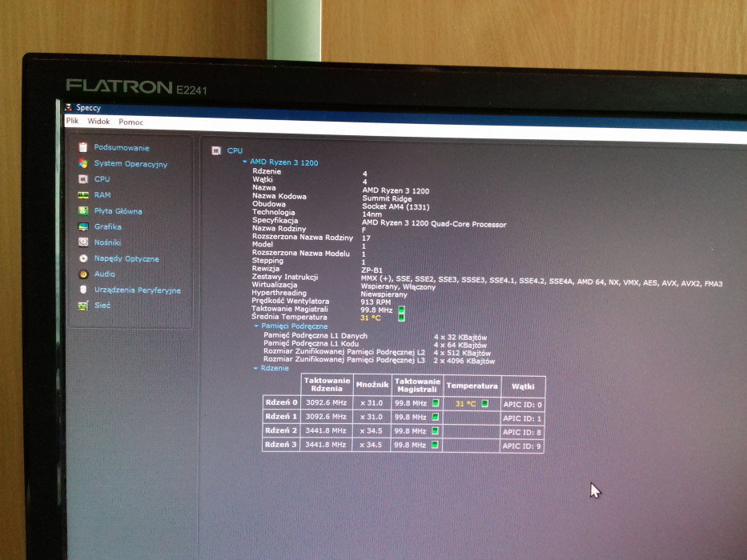This screenshot has height=560, width=747.
Task: Click the 31 °C average temperature value
Action: 371,318
